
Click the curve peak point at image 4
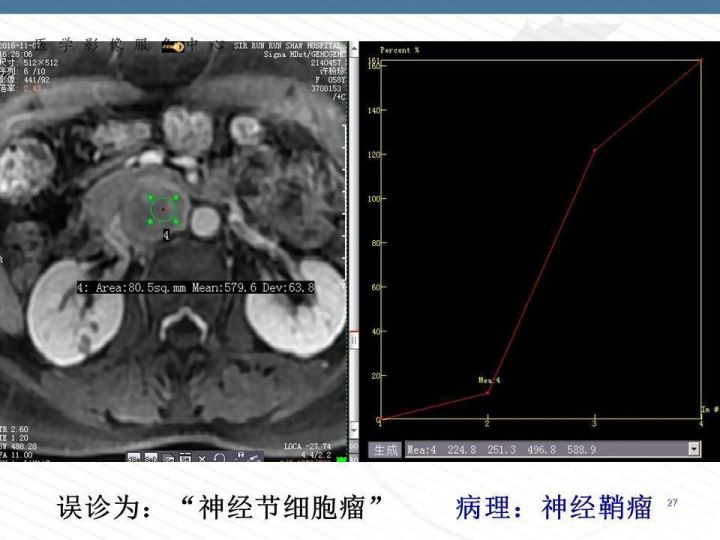click(x=701, y=60)
